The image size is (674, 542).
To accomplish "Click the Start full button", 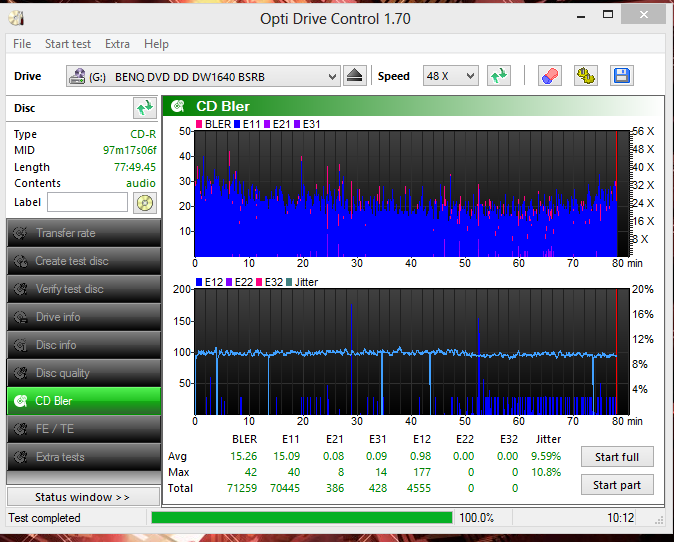I will tap(617, 457).
